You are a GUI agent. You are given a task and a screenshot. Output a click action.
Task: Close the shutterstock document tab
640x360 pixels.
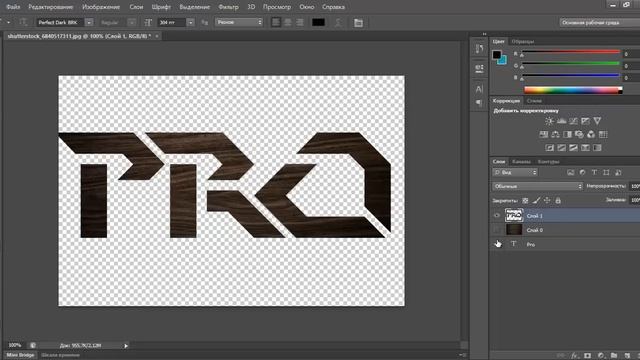157,36
